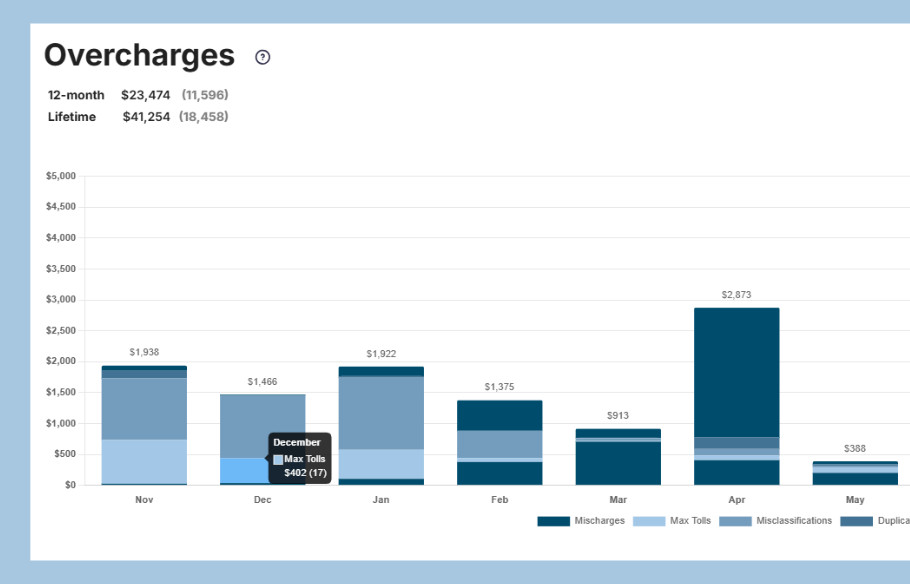This screenshot has height=584, width=910.
Task: Toggle the Mischarges legend swatch
Action: [x=553, y=521]
